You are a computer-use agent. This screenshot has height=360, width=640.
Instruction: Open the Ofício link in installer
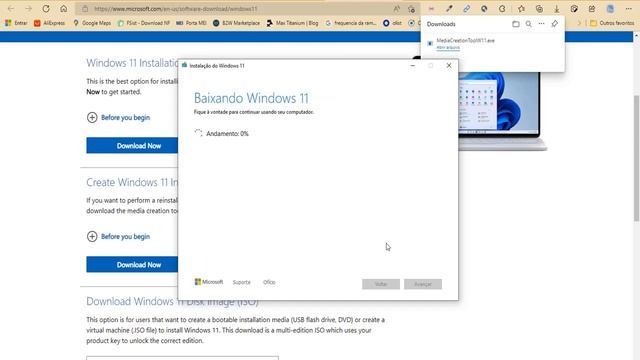[x=269, y=282]
